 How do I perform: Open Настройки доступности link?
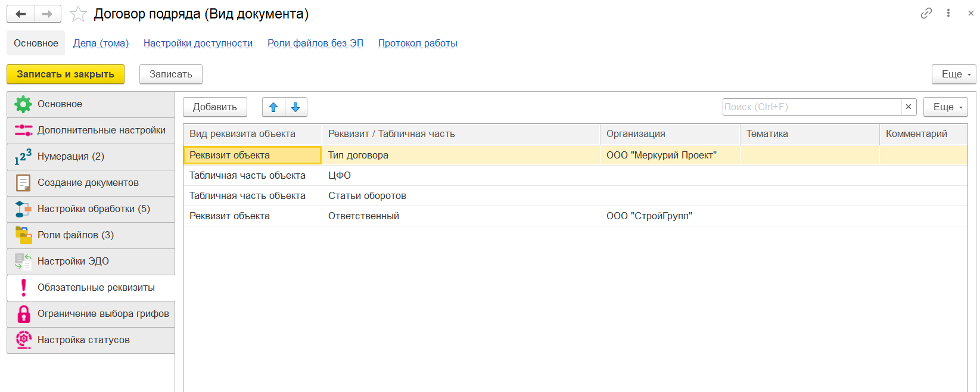pos(198,43)
